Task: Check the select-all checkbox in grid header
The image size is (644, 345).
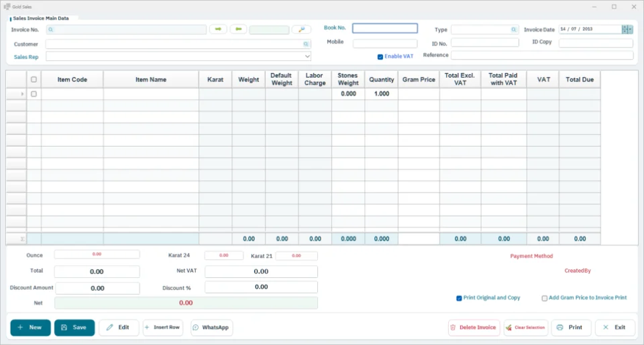Action: click(x=34, y=80)
